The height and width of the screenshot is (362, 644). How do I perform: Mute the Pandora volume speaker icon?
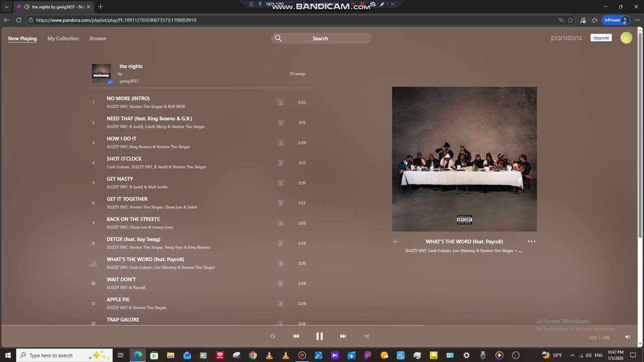tap(627, 337)
